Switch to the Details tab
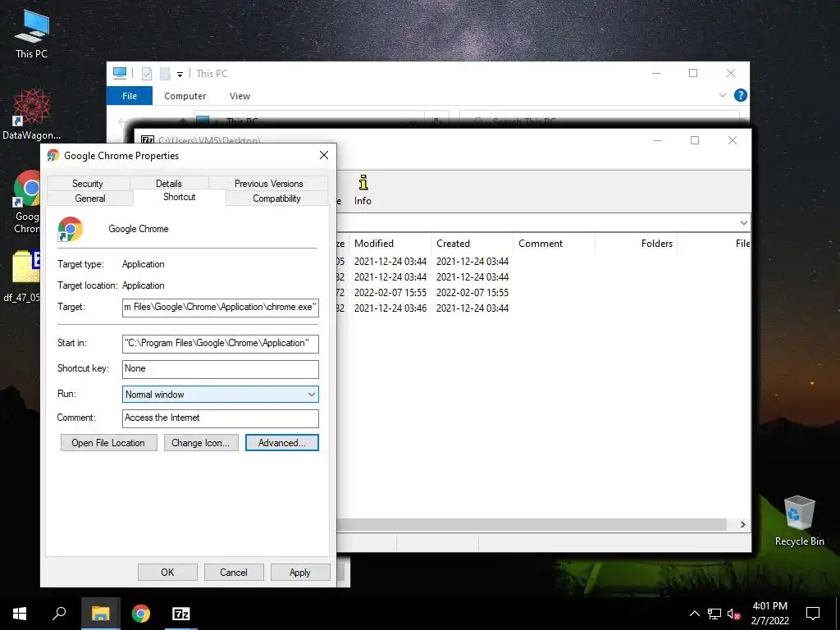 pyautogui.click(x=169, y=183)
